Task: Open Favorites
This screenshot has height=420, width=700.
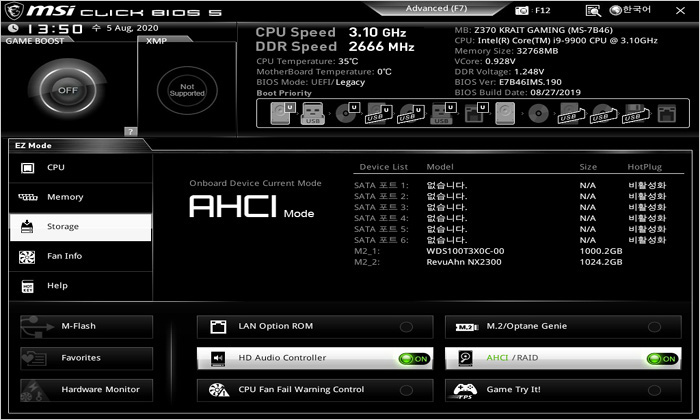Action: pos(86,358)
